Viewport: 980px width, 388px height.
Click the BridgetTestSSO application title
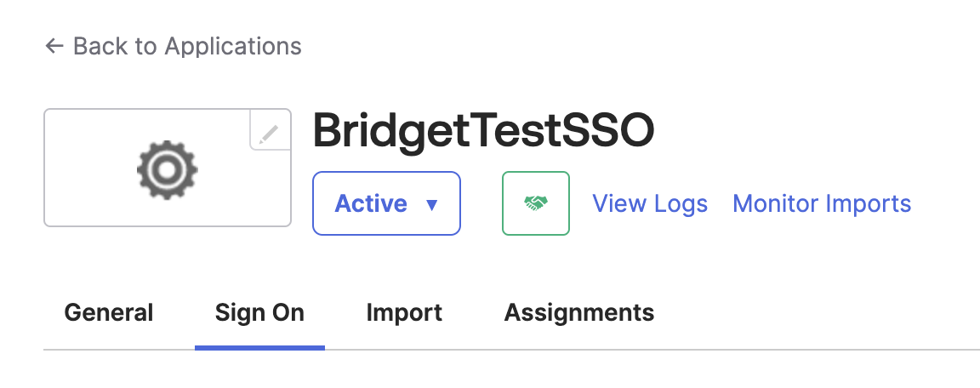pos(483,132)
